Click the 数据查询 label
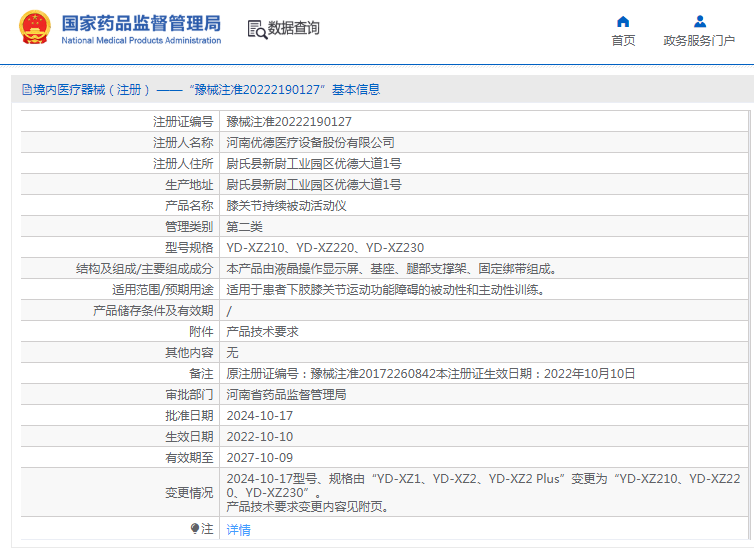The height and width of the screenshot is (555, 754). [x=293, y=28]
